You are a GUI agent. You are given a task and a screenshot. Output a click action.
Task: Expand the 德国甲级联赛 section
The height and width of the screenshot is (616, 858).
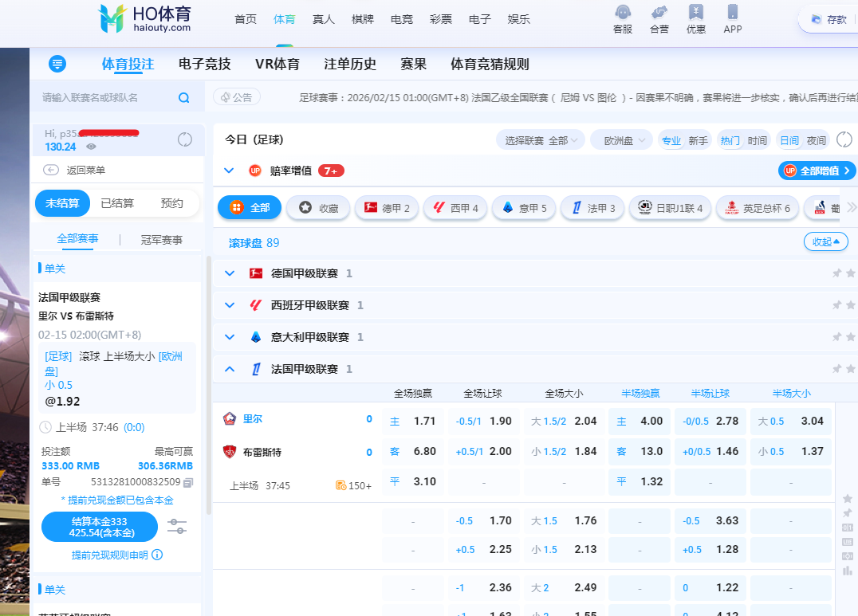(x=230, y=273)
